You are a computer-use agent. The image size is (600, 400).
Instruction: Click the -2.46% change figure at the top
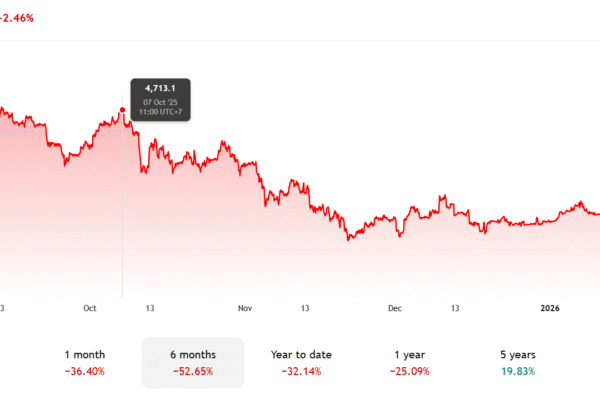[24, 17]
